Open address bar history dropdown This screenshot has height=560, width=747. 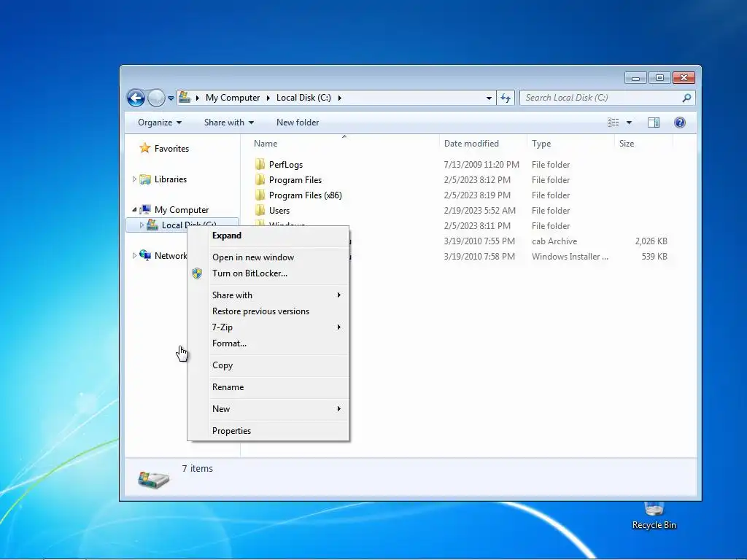click(x=489, y=98)
